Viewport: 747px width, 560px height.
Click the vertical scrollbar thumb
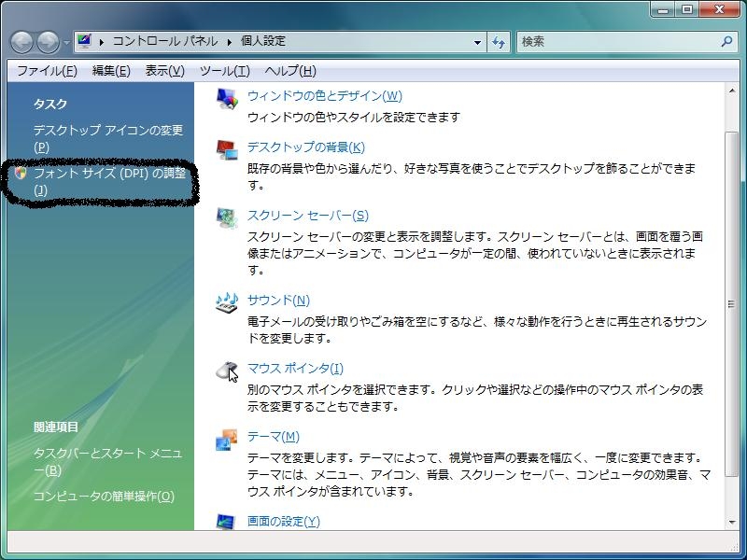click(731, 304)
